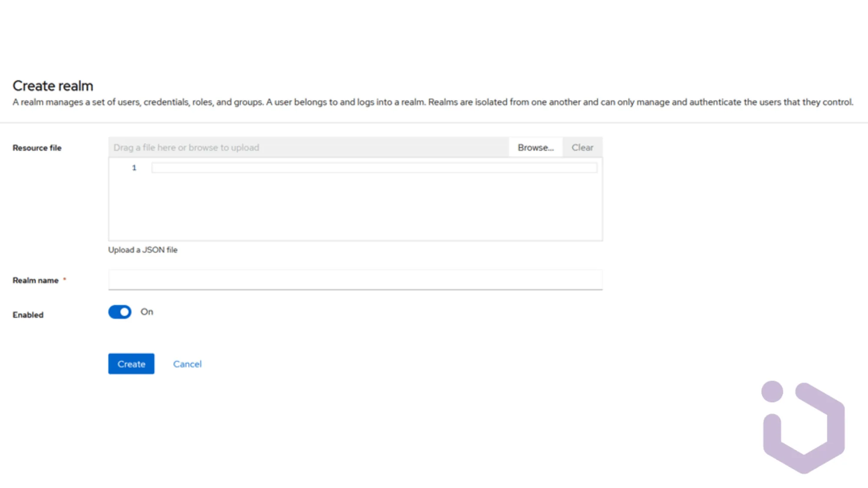Toggle the Enabled switch off
The height and width of the screenshot is (488, 868).
[120, 312]
